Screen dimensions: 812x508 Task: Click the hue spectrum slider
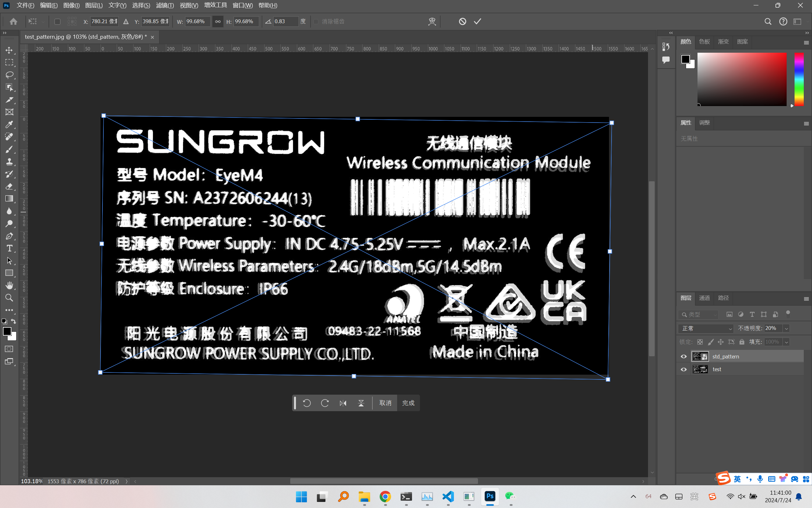799,79
